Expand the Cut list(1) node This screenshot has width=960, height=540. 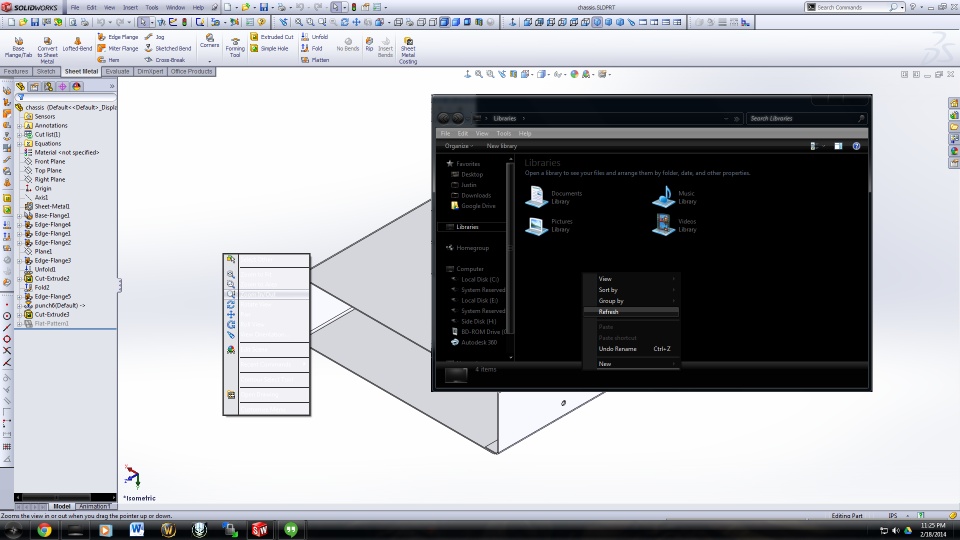click(x=19, y=135)
